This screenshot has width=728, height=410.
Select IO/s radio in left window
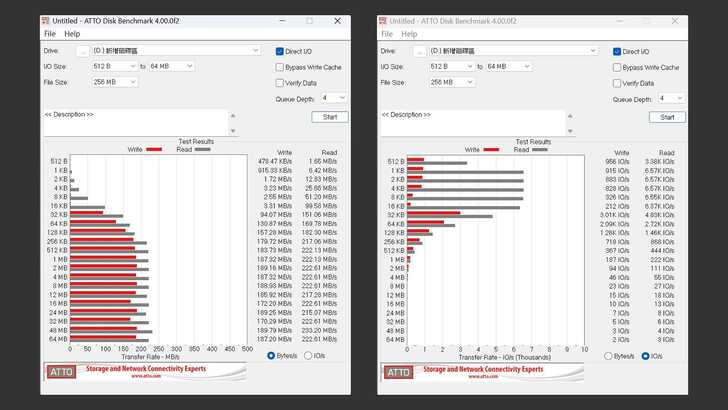[308, 356]
